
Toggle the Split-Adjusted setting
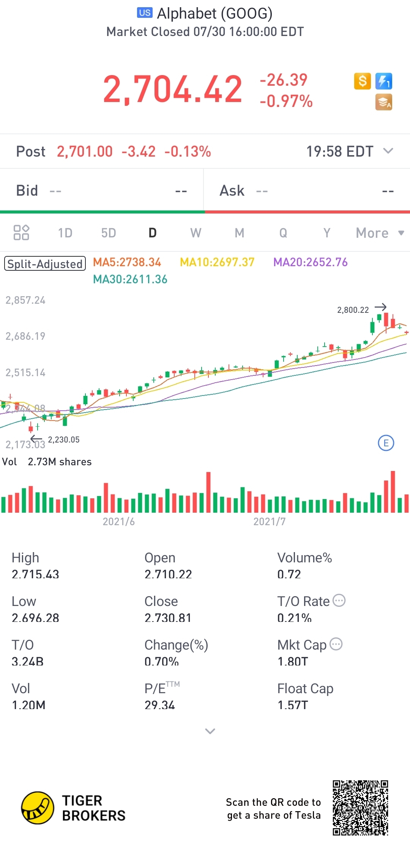(45, 264)
